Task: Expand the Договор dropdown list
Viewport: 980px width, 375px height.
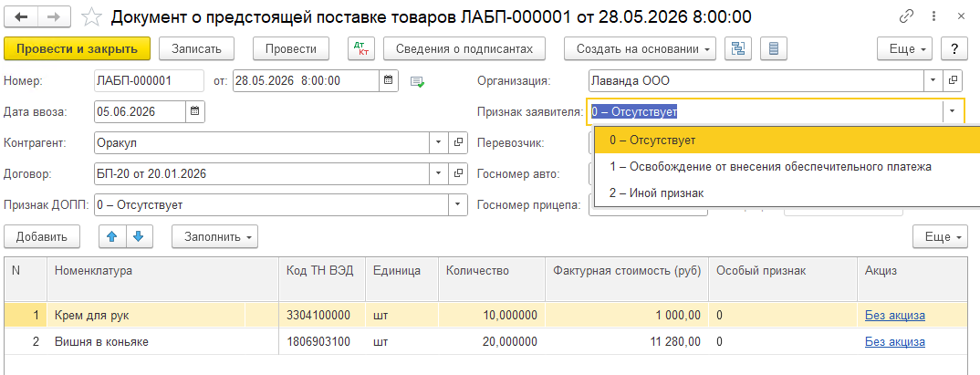Action: [x=438, y=173]
